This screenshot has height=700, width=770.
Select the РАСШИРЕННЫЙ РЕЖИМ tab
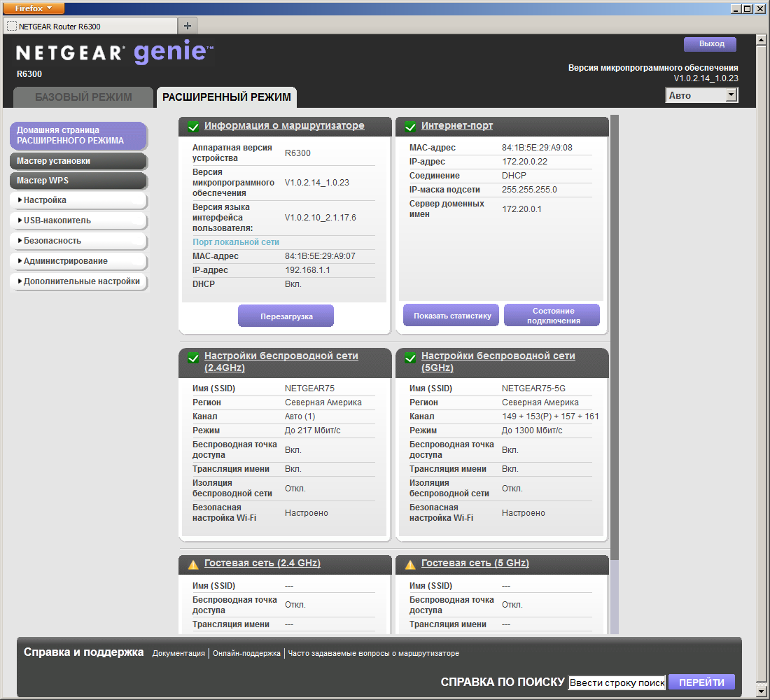point(226,97)
